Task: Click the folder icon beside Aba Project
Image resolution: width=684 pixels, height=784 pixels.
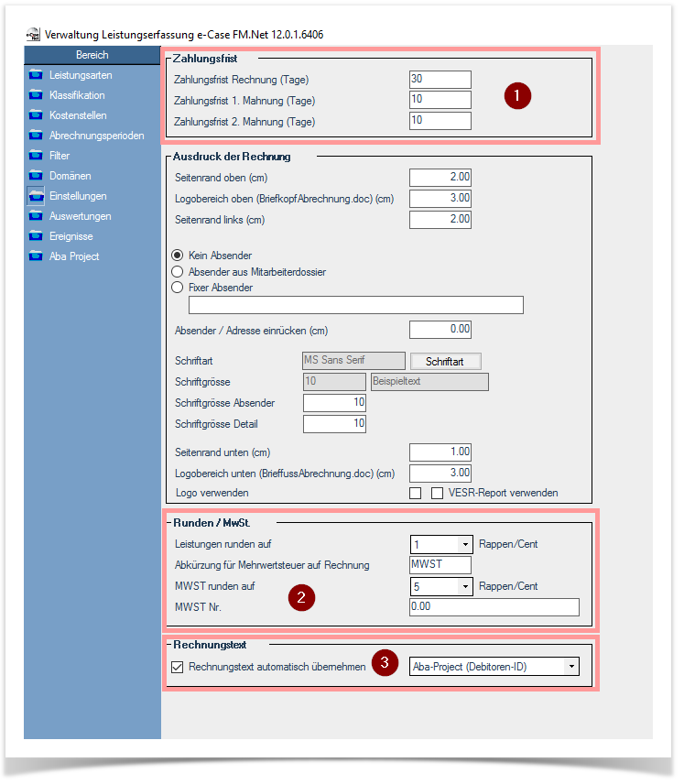Action: tap(36, 256)
